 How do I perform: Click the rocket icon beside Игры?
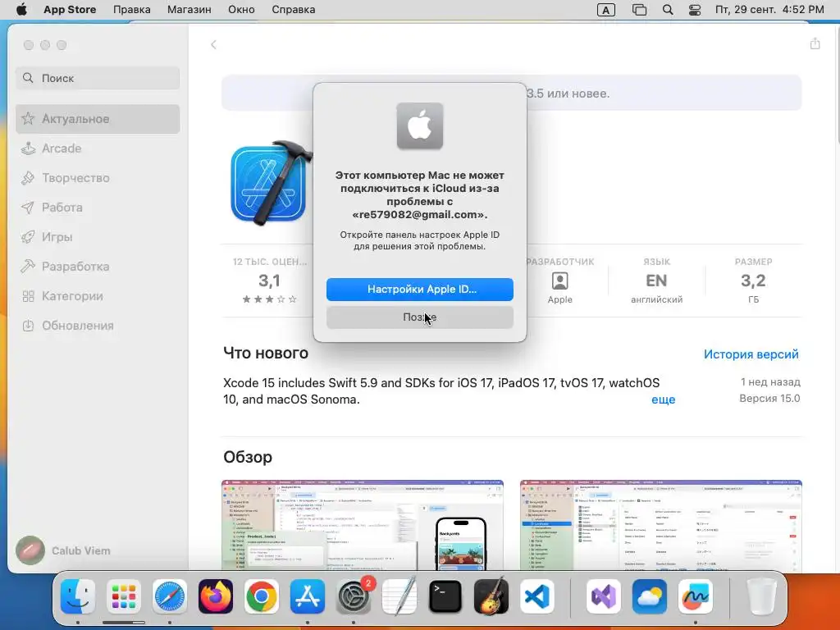[28, 237]
